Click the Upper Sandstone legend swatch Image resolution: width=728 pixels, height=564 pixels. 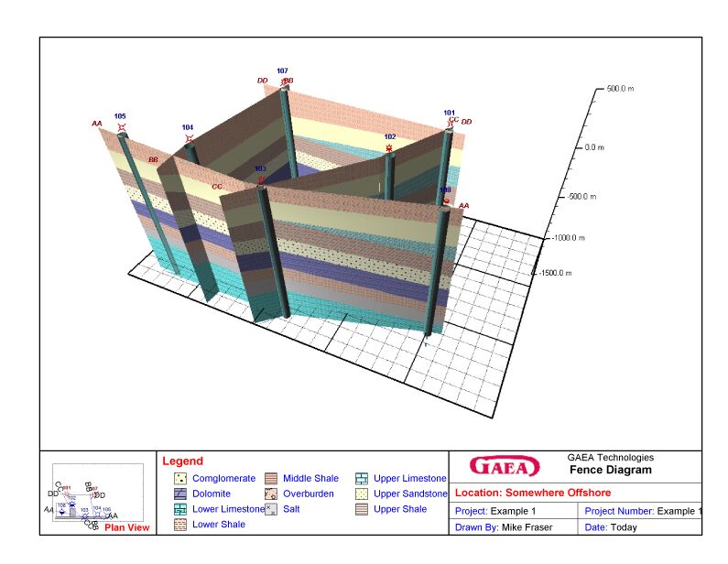362,494
